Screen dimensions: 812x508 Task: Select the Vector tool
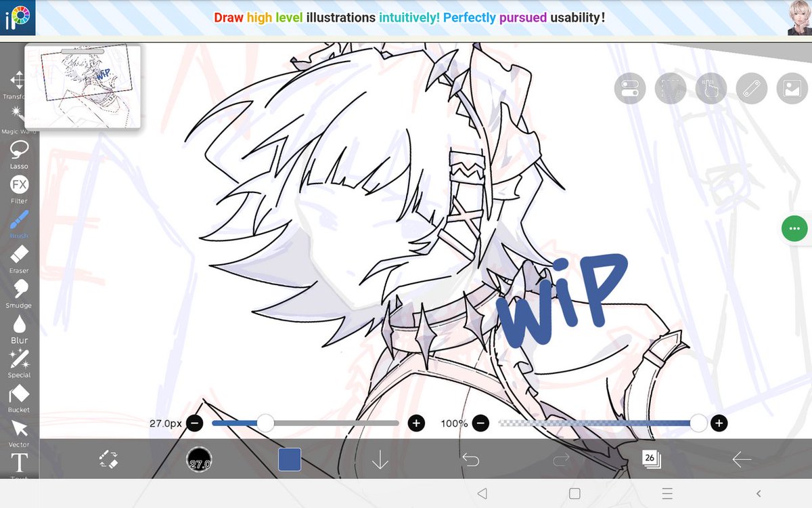(x=19, y=431)
